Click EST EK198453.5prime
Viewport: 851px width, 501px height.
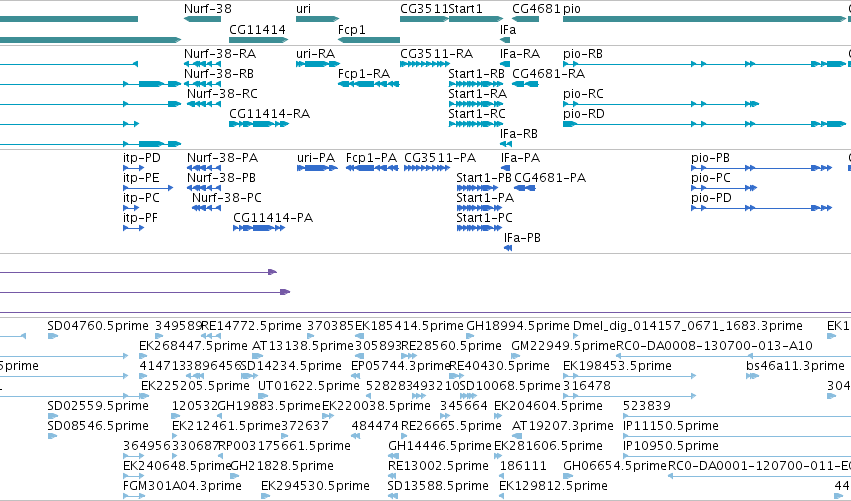(617, 366)
